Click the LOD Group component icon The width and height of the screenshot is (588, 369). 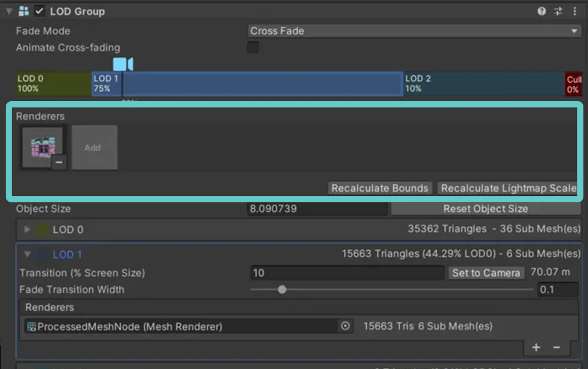pyautogui.click(x=24, y=11)
